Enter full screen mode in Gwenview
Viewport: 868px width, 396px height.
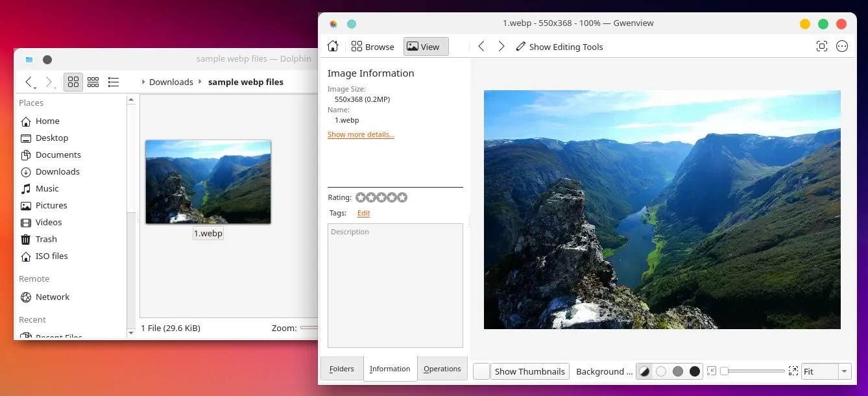tap(822, 46)
